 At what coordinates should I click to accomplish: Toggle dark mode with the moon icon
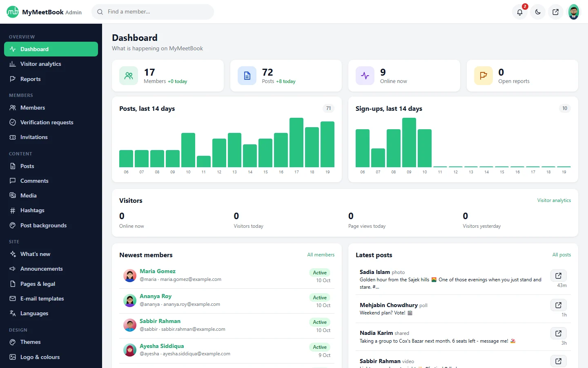pos(538,12)
